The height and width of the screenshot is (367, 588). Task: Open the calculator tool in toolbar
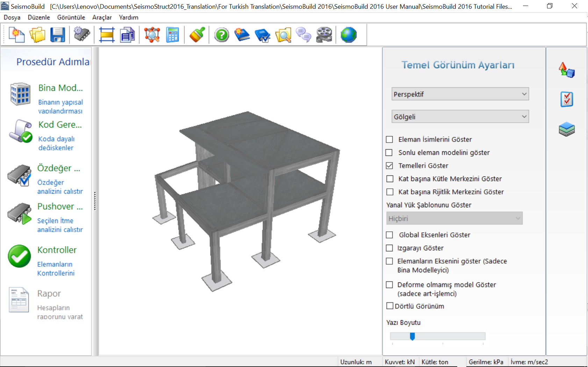pos(172,35)
